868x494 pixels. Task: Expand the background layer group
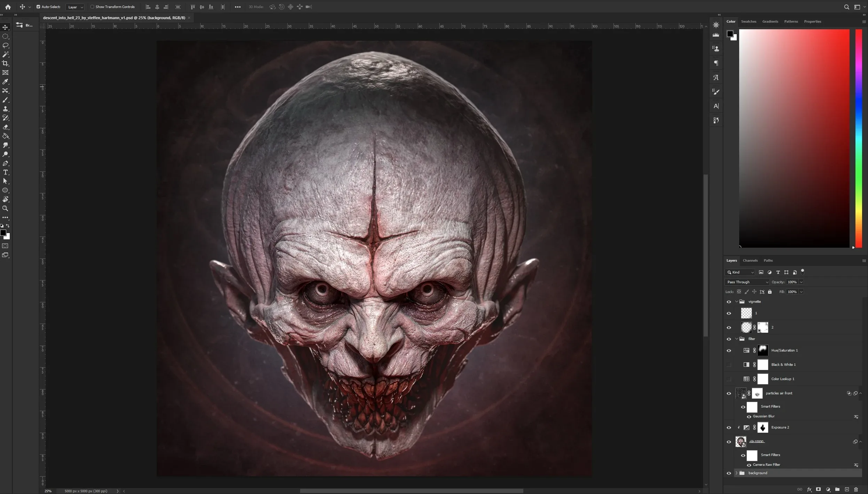736,473
